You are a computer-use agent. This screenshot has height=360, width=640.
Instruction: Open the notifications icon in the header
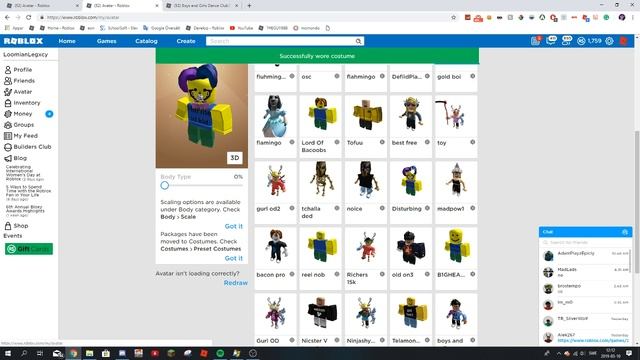(x=536, y=40)
